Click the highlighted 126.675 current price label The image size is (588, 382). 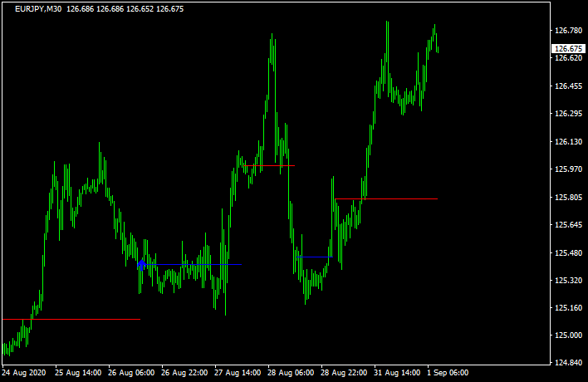pyautogui.click(x=569, y=49)
